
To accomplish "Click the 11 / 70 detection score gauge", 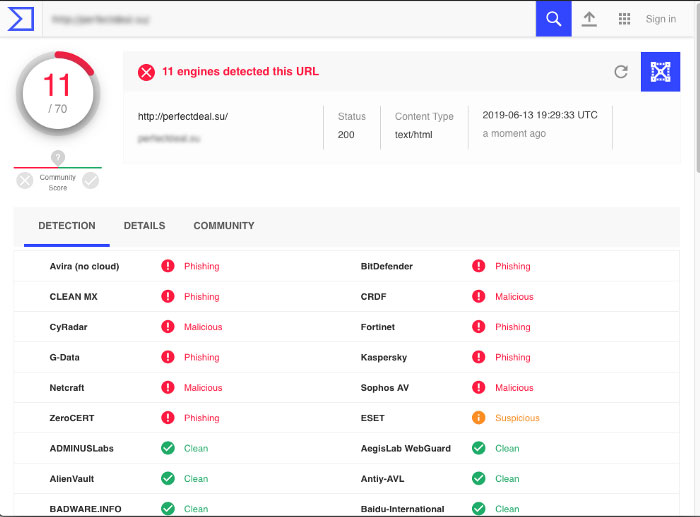I will [x=58, y=94].
